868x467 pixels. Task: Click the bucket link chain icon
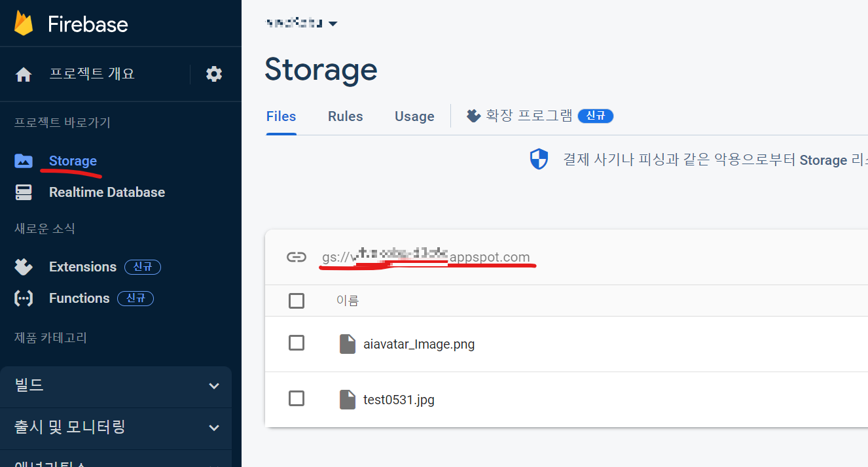297,257
